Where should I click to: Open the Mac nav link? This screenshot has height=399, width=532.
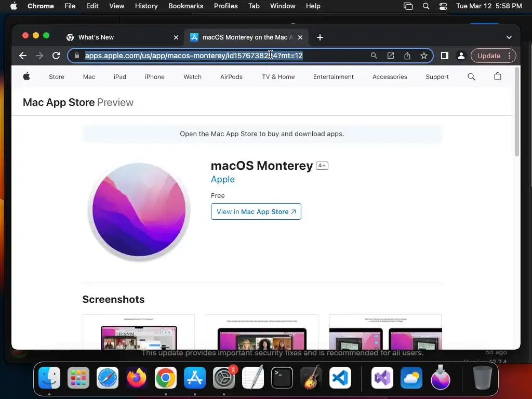coord(89,77)
